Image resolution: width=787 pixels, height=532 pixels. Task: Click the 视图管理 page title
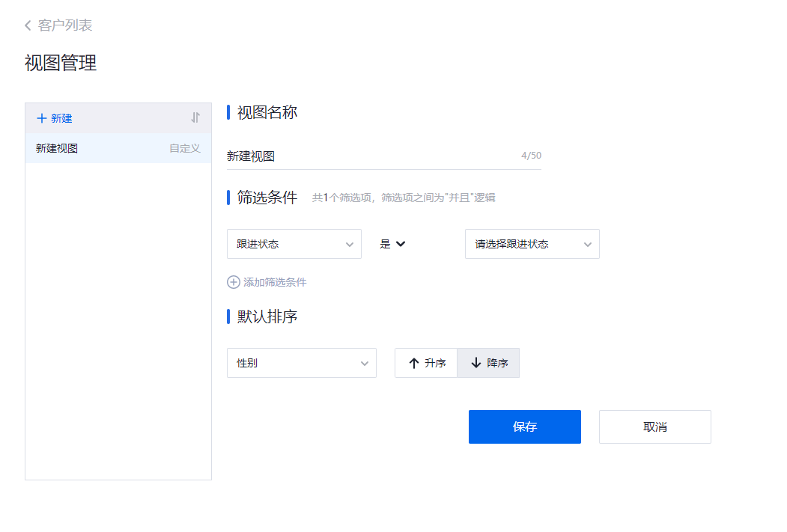pyautogui.click(x=61, y=63)
